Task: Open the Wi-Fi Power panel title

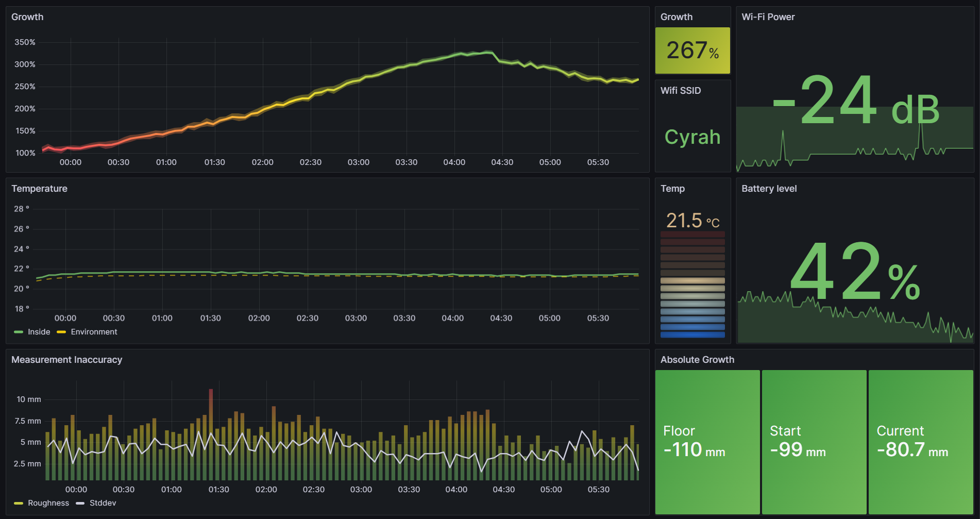Action: click(768, 17)
